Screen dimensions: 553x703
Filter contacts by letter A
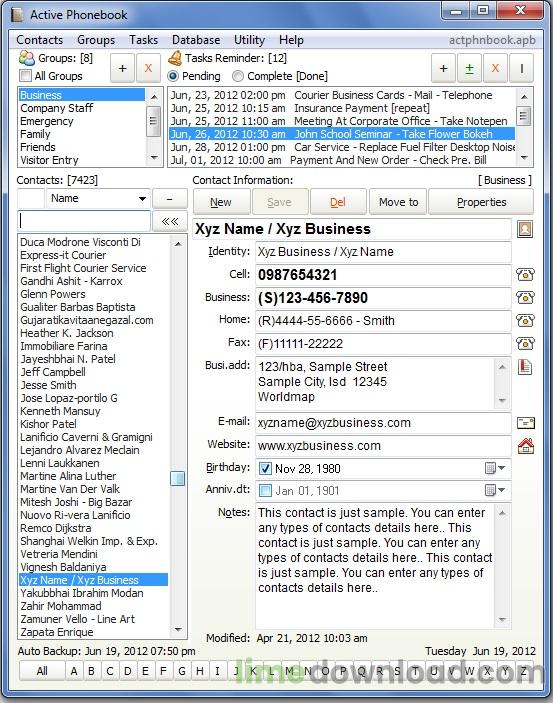tap(74, 671)
